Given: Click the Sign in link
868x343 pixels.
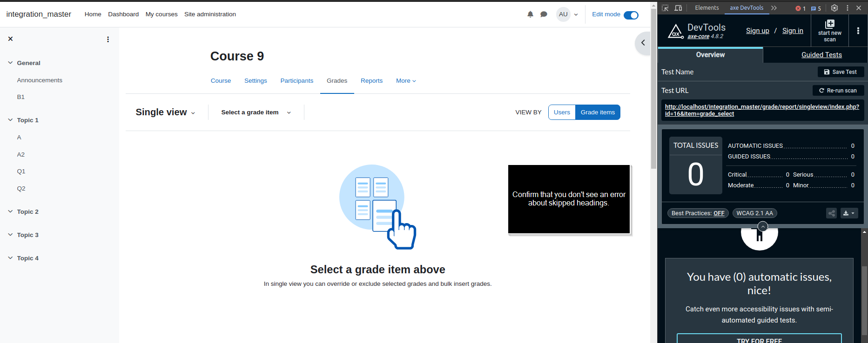Looking at the screenshot, I should tap(793, 31).
